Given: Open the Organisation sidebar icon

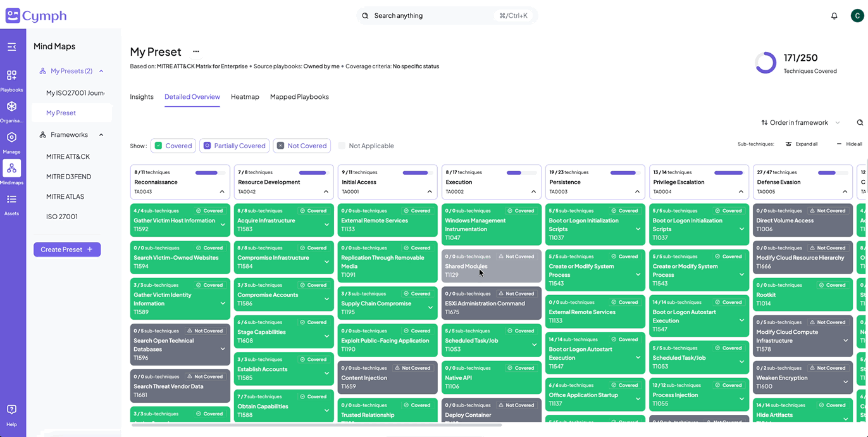Looking at the screenshot, I should click(x=11, y=106).
